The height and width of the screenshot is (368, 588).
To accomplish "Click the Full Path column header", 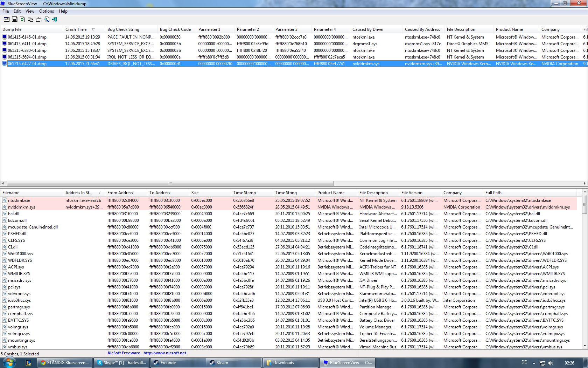I will pyautogui.click(x=530, y=193).
